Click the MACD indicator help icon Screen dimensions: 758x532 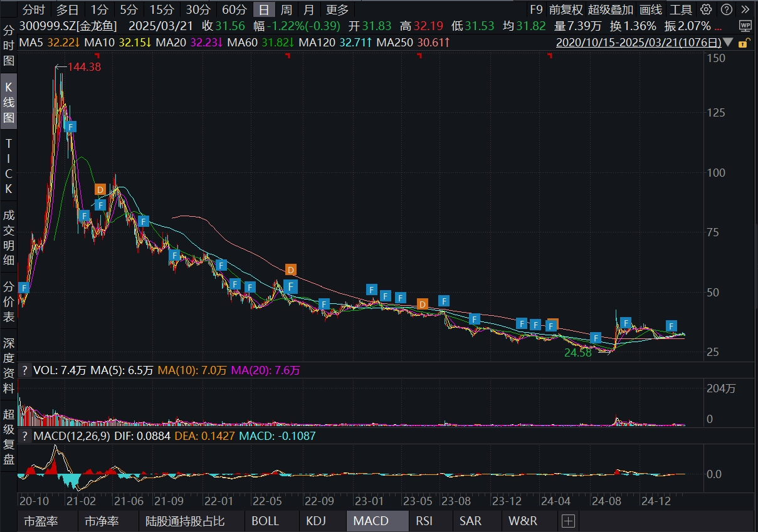click(25, 436)
